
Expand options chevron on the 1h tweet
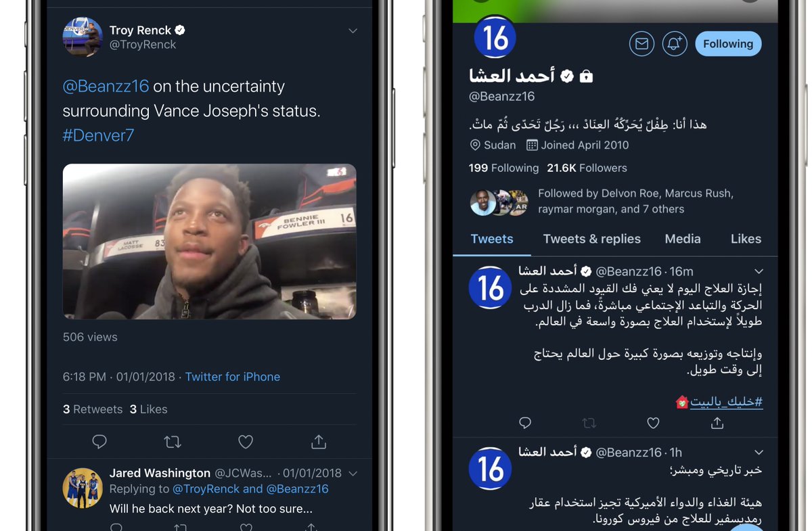point(759,453)
